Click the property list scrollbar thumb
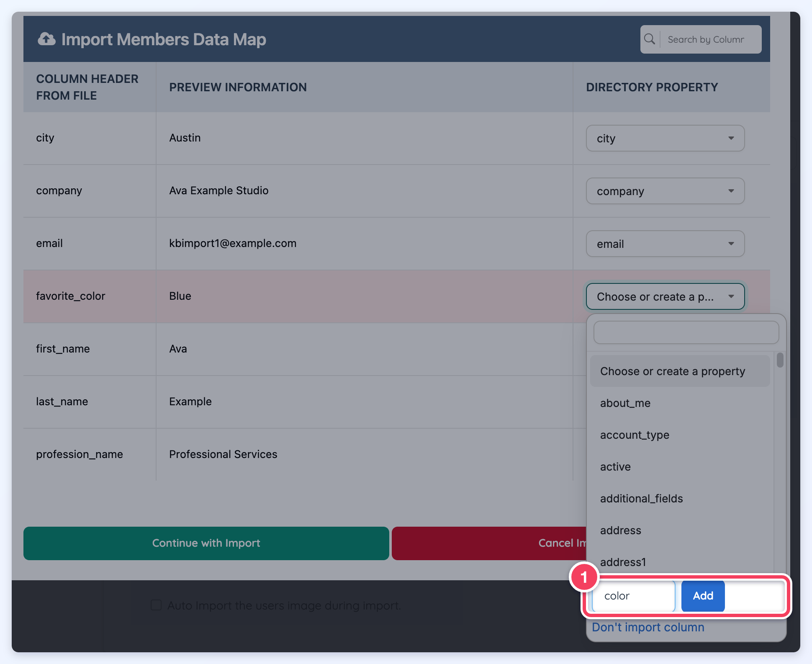This screenshot has height=664, width=812. pos(780,360)
